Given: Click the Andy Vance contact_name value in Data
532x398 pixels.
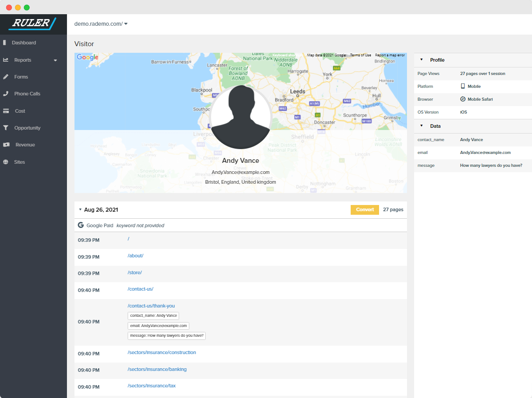Looking at the screenshot, I should point(471,140).
